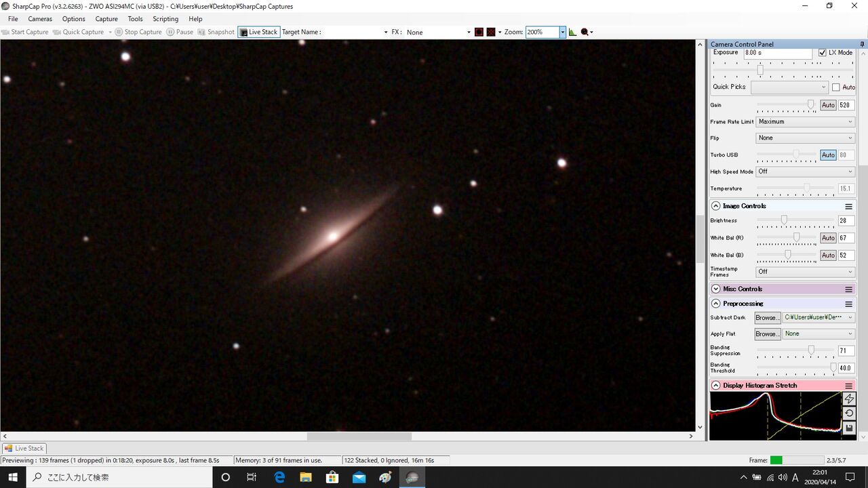This screenshot has width=868, height=488.
Task: Open the FX effects dropdown
Action: tap(469, 32)
